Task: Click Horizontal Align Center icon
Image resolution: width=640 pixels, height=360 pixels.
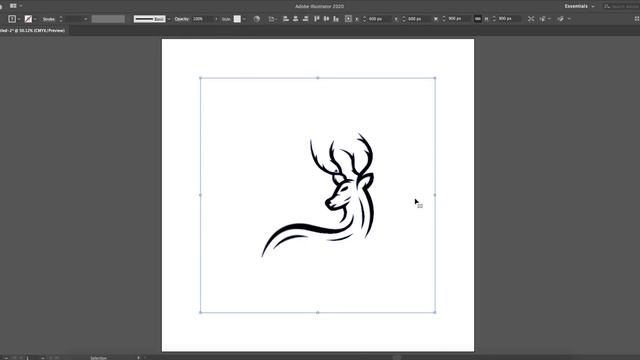Action: point(296,19)
